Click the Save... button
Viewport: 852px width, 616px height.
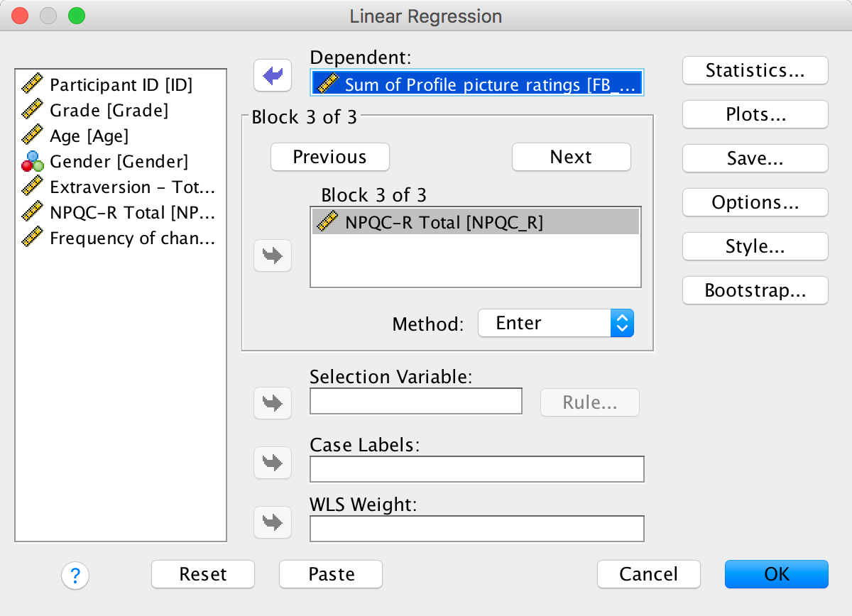[755, 158]
